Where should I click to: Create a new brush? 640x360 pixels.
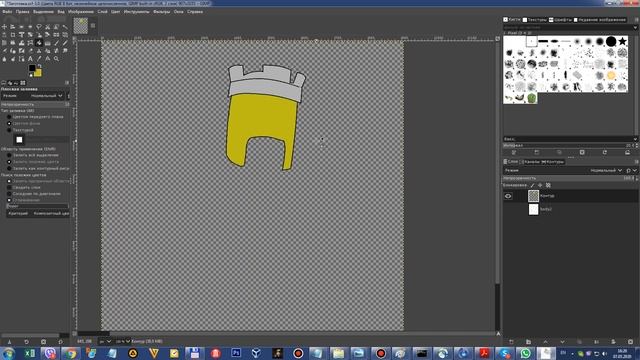pyautogui.click(x=537, y=152)
